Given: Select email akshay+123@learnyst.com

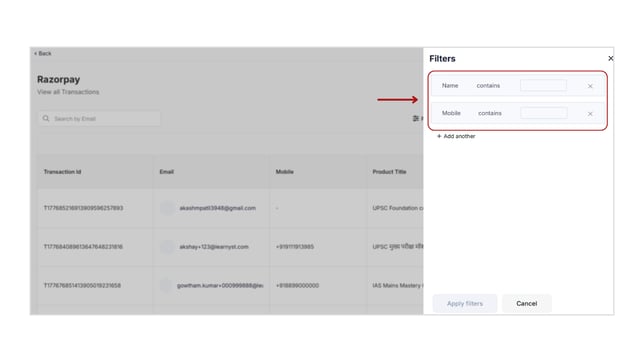Looking at the screenshot, I should tap(214, 247).
